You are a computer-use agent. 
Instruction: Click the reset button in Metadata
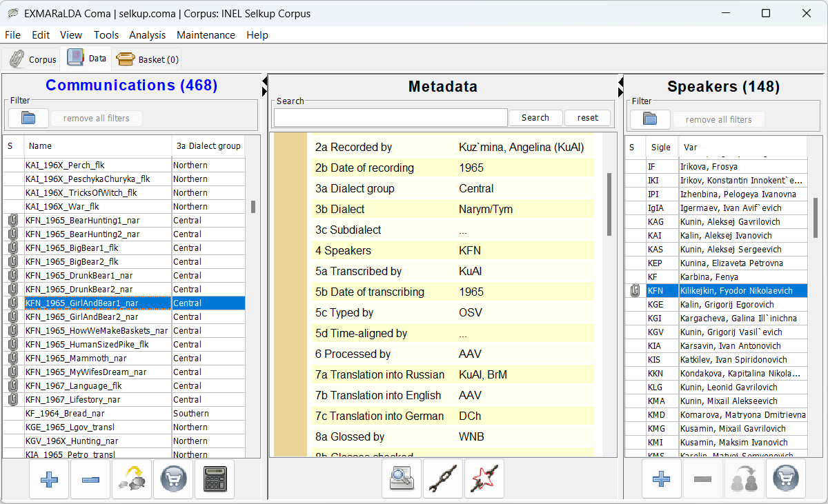tap(588, 118)
